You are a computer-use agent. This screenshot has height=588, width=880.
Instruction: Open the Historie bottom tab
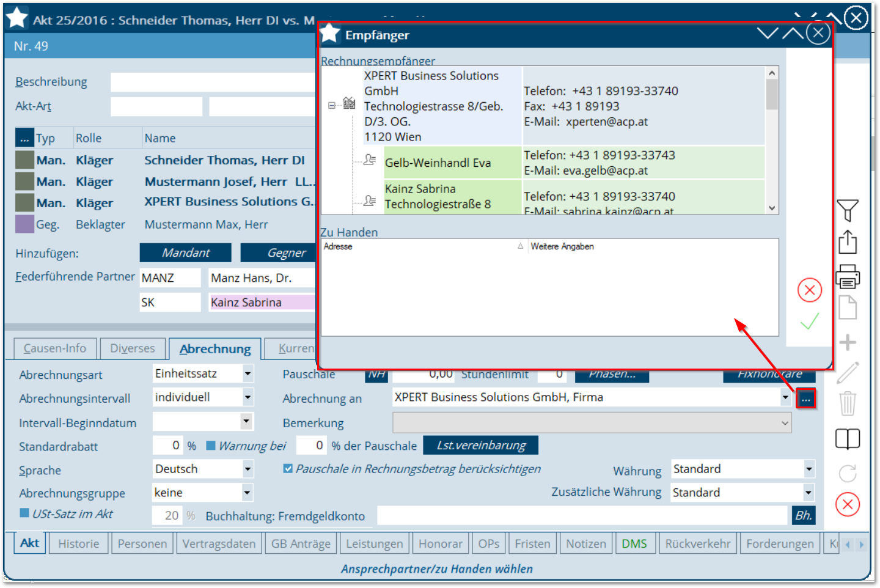pos(79,543)
